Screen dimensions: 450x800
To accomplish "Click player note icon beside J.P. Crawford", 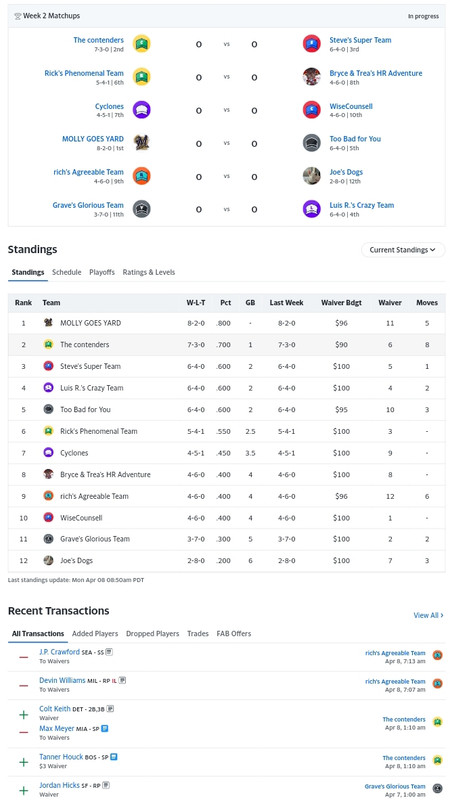I will coord(110,652).
